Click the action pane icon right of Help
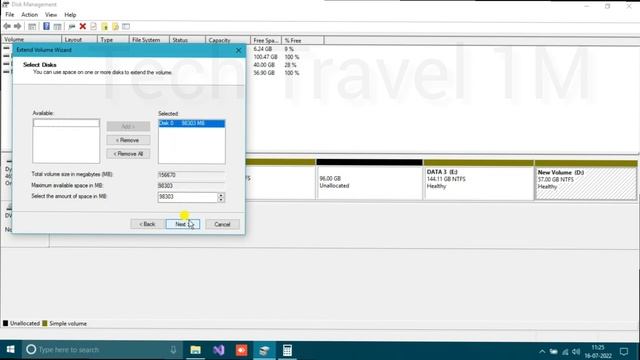This screenshot has height=360, width=640. [x=58, y=27]
